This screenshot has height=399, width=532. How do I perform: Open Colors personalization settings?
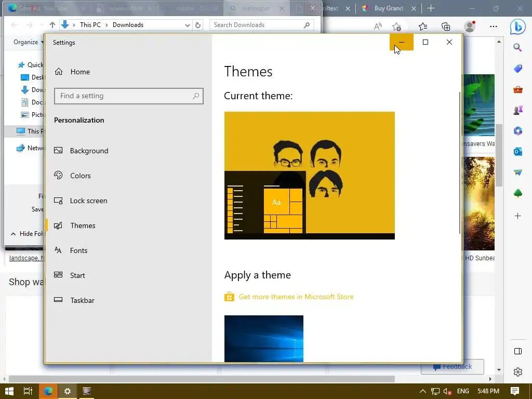coord(72,176)
